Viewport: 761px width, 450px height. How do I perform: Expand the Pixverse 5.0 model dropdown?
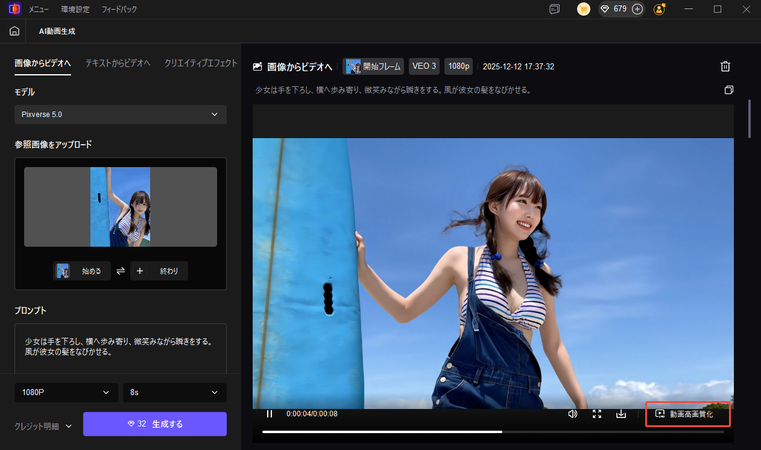pos(120,115)
